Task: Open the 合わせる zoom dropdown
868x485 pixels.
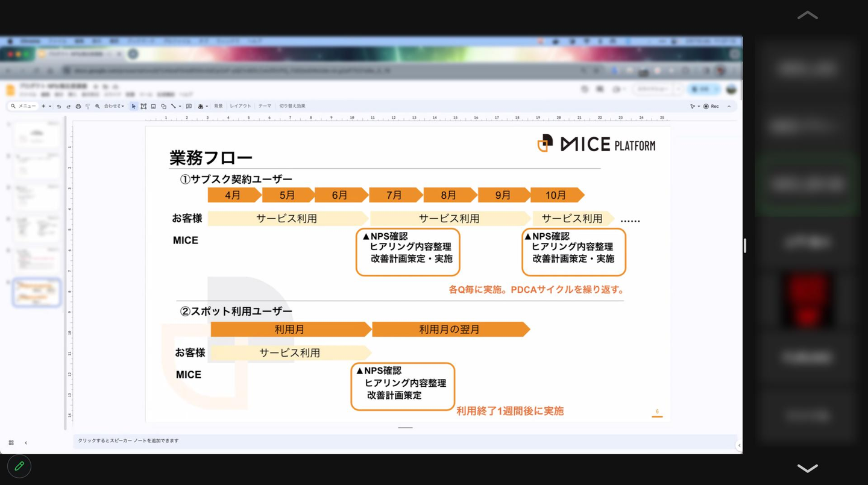Action: pos(114,106)
